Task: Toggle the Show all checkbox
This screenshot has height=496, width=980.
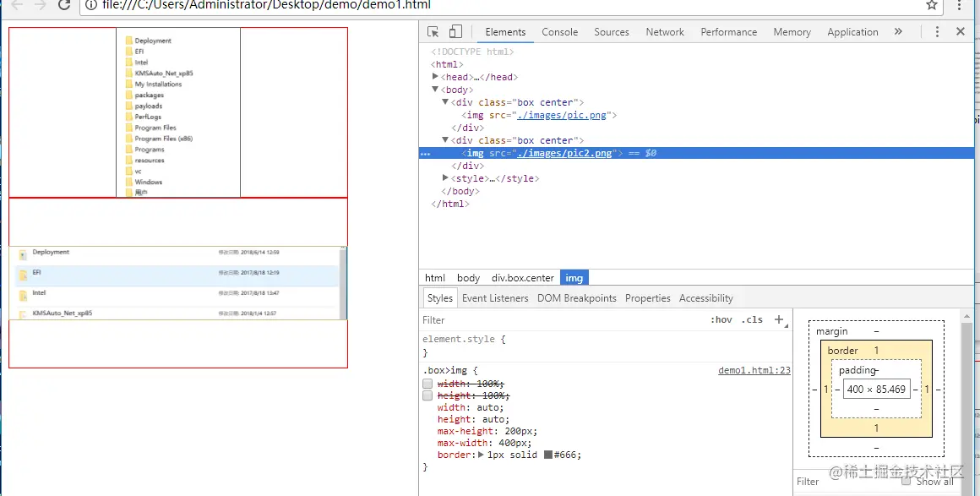Action: pyautogui.click(x=906, y=481)
